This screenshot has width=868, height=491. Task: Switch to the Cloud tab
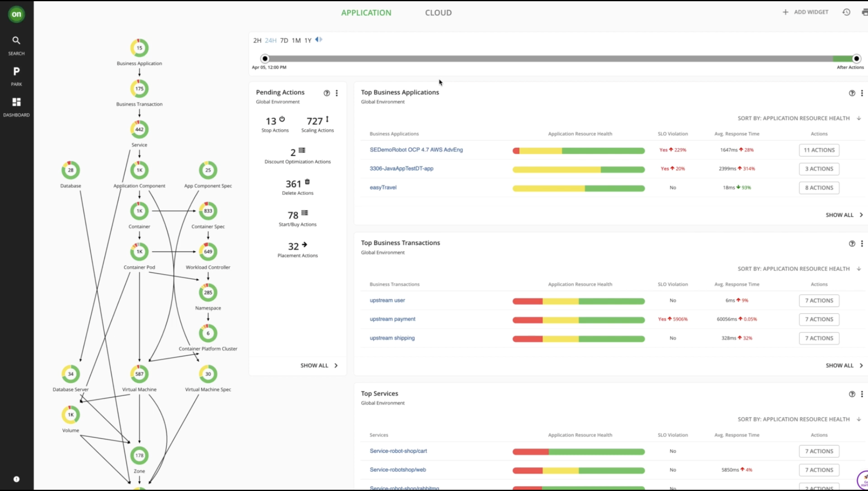click(438, 13)
